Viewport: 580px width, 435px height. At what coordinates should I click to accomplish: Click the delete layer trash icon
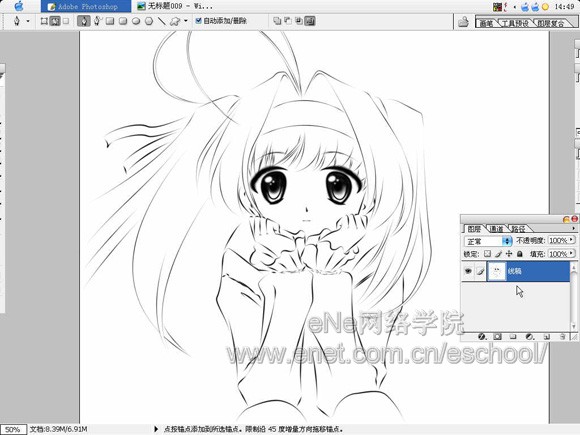point(562,337)
